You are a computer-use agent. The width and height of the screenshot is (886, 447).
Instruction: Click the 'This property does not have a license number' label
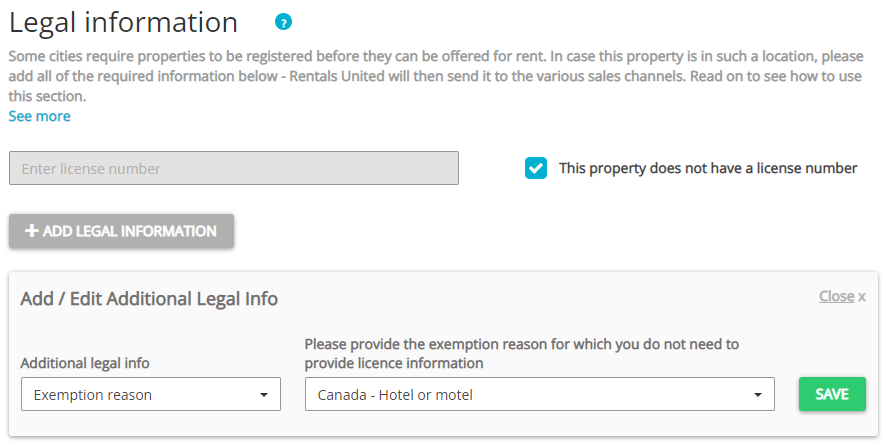point(708,168)
